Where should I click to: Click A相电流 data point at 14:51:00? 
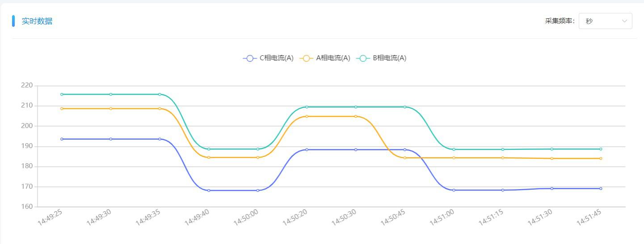pyautogui.click(x=454, y=158)
